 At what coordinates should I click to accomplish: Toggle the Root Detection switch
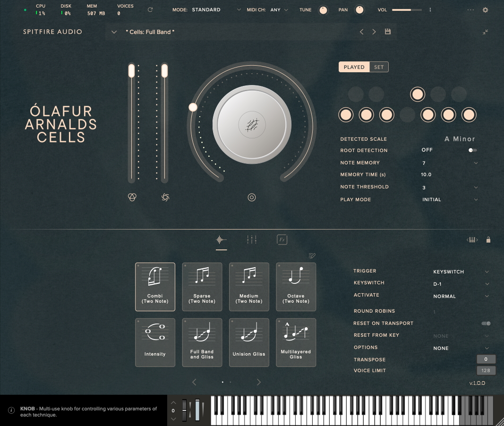pos(472,150)
